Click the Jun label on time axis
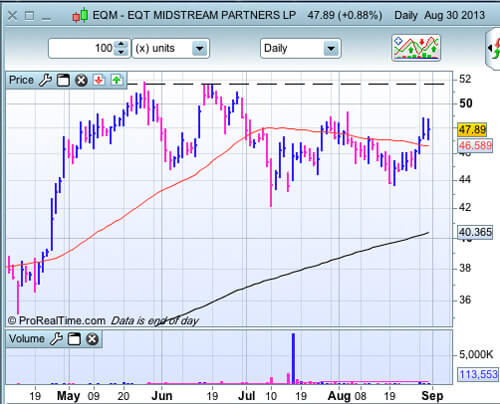The width and height of the screenshot is (500, 404). click(162, 396)
